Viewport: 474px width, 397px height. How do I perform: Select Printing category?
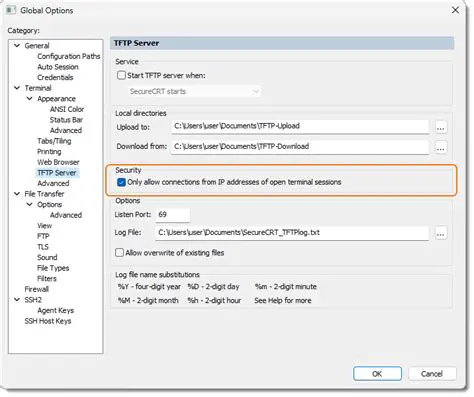[49, 152]
